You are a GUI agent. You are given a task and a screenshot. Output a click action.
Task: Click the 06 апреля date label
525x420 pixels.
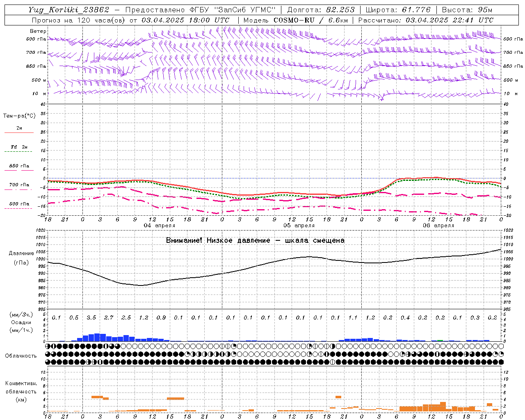pos(438,226)
